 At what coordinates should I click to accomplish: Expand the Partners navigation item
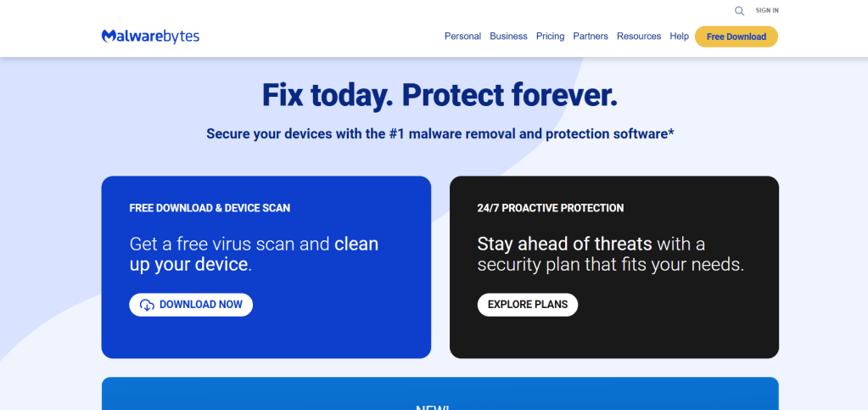591,37
